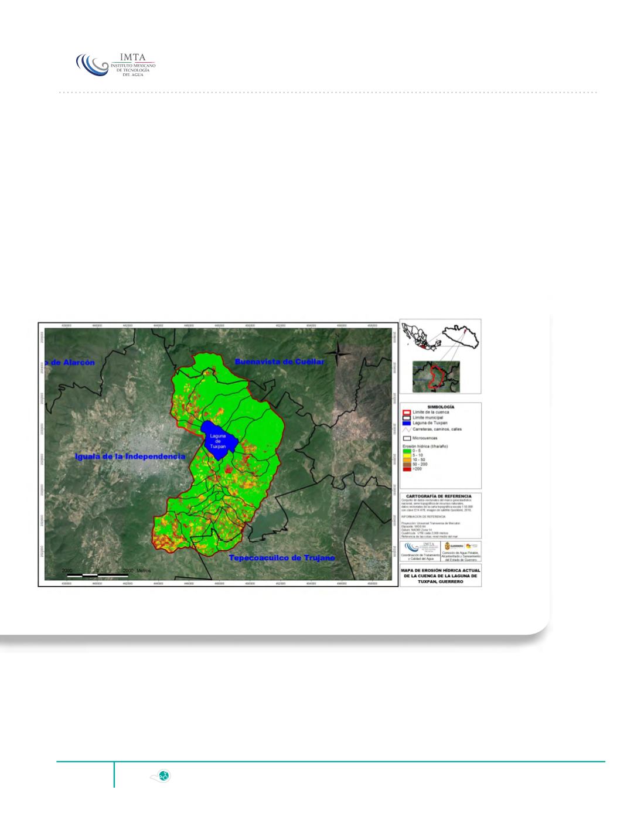
Task: Click the satellite inset with red basin outline
Action: point(436,376)
